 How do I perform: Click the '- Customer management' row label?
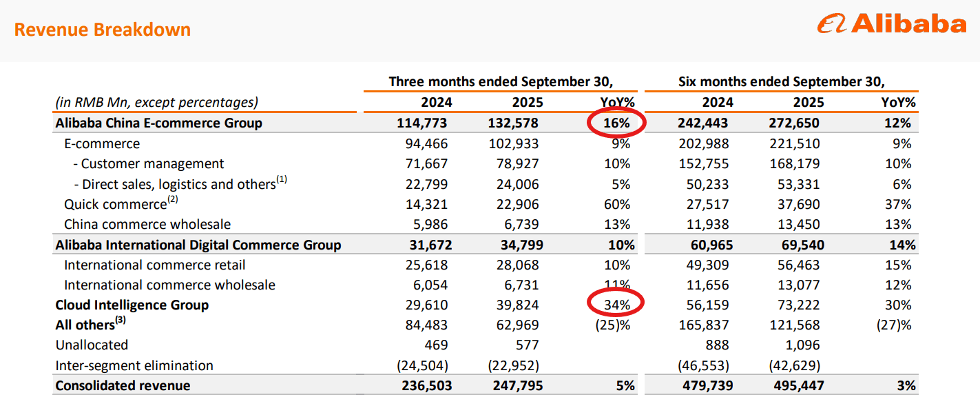(x=148, y=164)
